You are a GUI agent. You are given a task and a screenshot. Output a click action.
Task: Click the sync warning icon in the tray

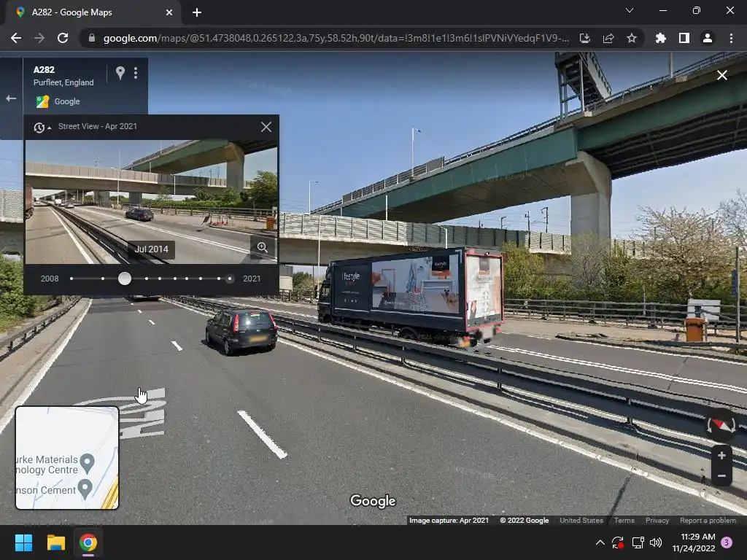tap(618, 542)
